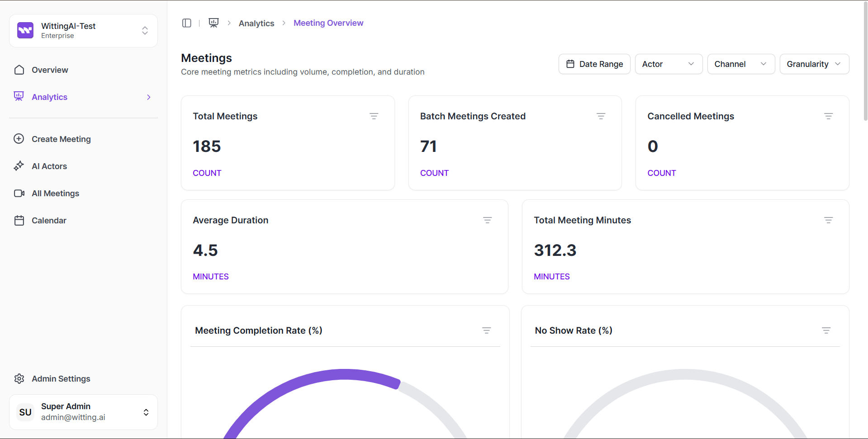868x439 pixels.
Task: Open filter icon on Total Meetings card
Action: (x=374, y=116)
